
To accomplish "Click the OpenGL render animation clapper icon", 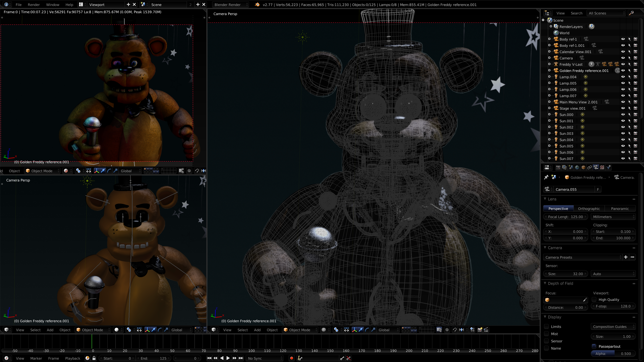I will (x=486, y=330).
